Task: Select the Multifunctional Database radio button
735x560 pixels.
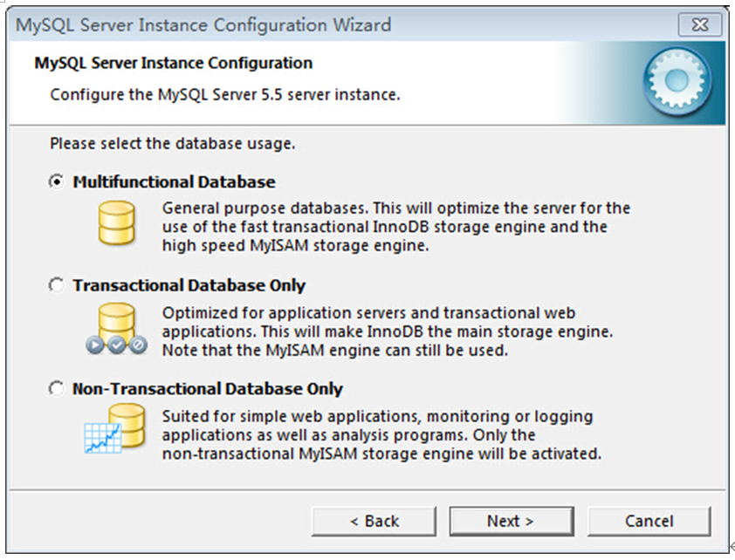Action: [x=56, y=181]
